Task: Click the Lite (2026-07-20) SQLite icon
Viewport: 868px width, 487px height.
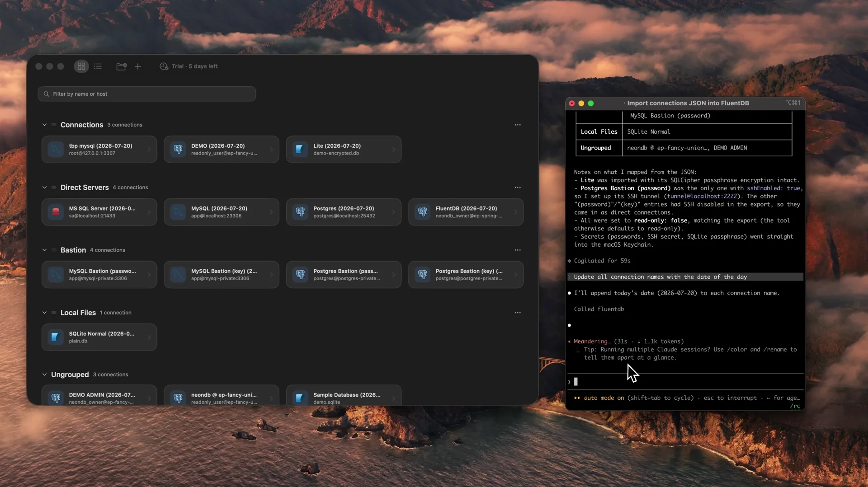Action: (x=300, y=149)
